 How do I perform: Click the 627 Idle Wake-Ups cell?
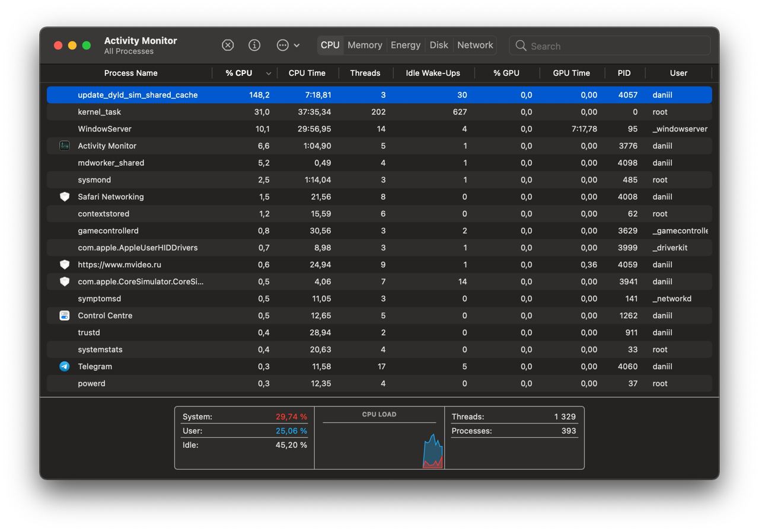460,112
